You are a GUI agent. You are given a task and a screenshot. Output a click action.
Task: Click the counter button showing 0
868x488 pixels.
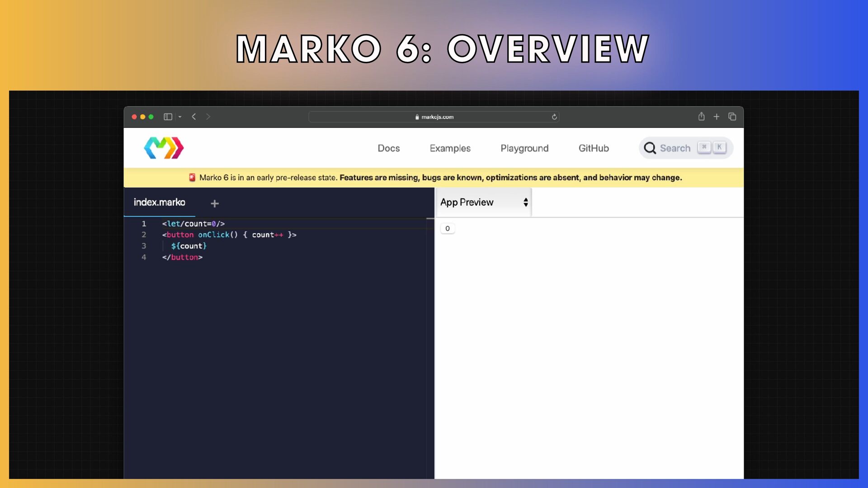[448, 229]
